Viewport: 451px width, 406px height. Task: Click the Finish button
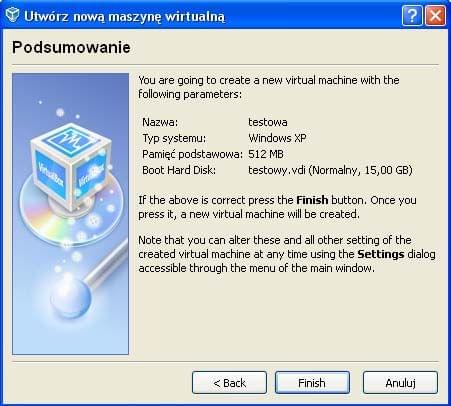(x=312, y=383)
